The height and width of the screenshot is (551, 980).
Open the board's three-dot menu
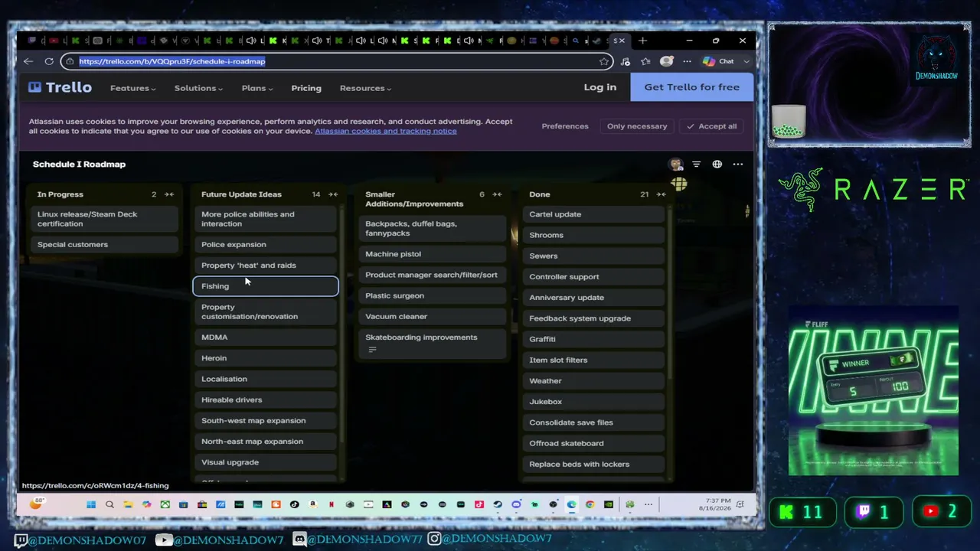(737, 164)
